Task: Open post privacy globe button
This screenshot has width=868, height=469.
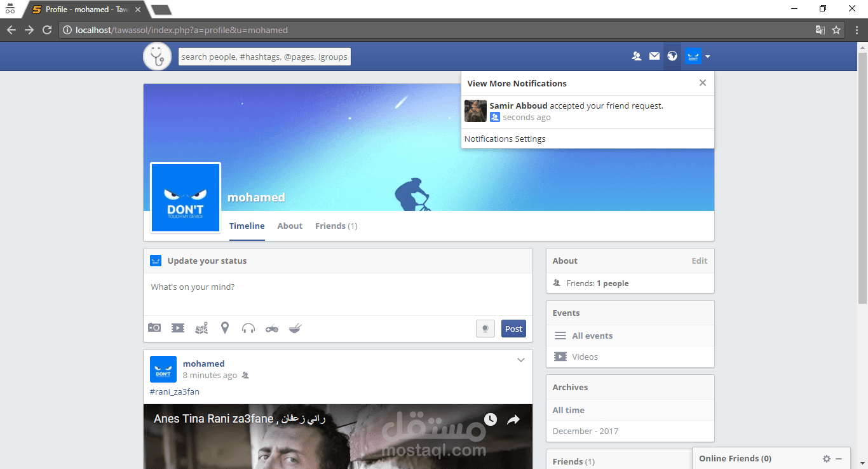Action: [485, 329]
